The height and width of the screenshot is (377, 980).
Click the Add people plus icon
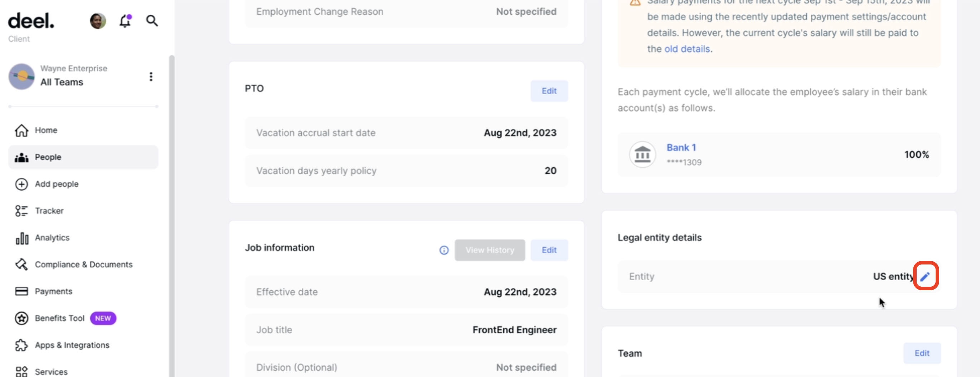pyautogui.click(x=21, y=184)
